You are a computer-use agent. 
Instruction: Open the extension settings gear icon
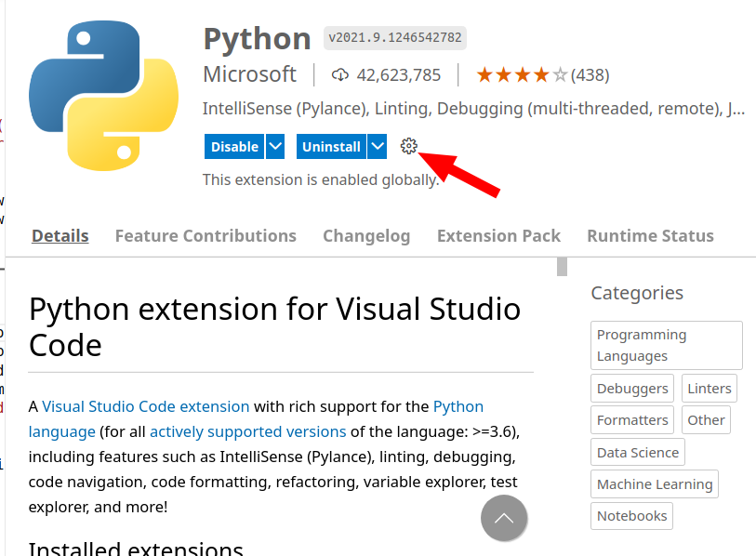[x=409, y=146]
